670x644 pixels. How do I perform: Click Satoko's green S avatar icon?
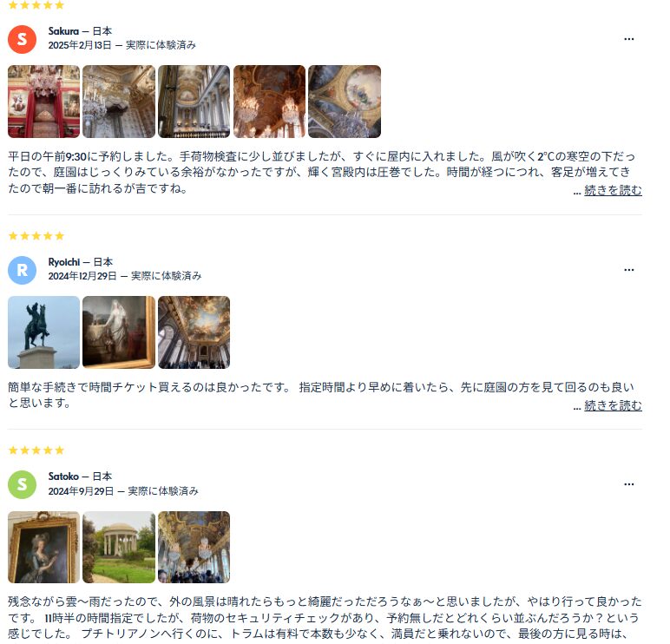[23, 484]
